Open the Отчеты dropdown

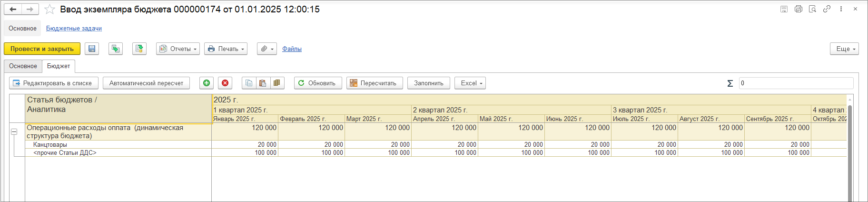pos(178,49)
